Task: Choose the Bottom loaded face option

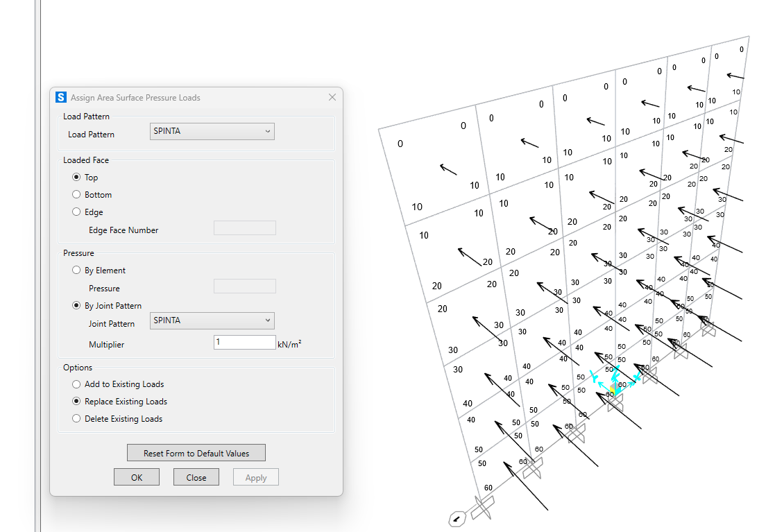Action: (x=77, y=195)
